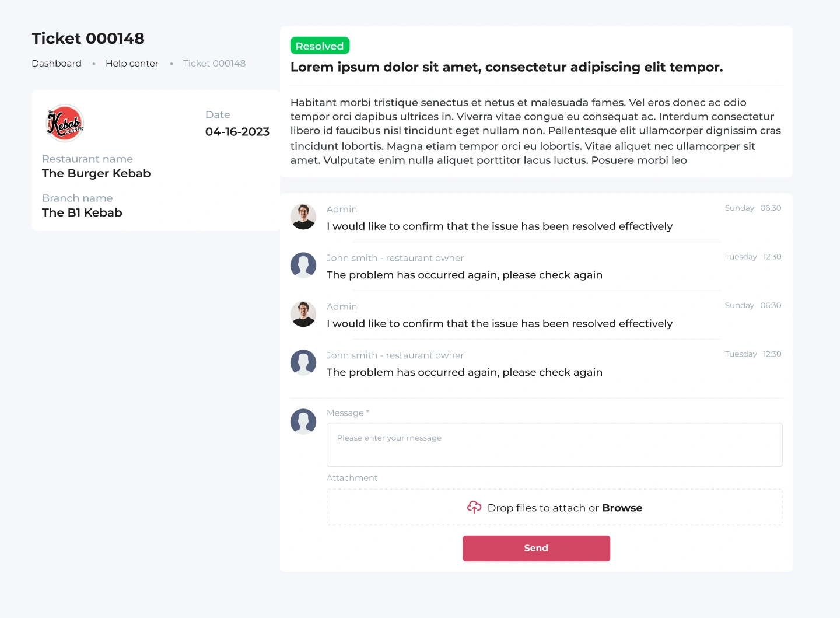Click the second John smith avatar icon

click(x=303, y=362)
